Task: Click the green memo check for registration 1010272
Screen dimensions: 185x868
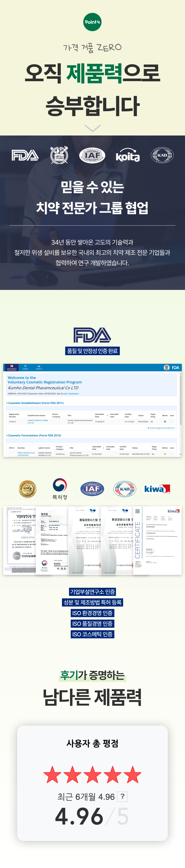Action: click(165, 422)
